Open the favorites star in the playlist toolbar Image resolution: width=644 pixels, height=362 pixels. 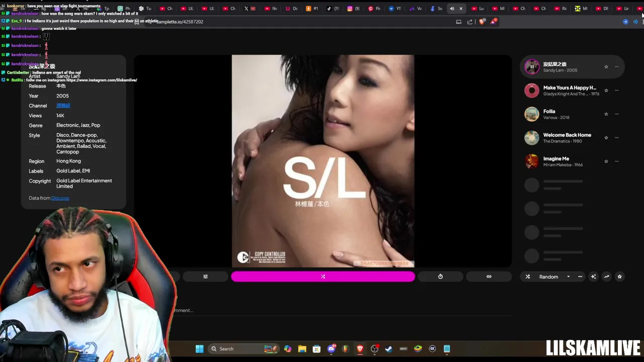pyautogui.click(x=620, y=277)
